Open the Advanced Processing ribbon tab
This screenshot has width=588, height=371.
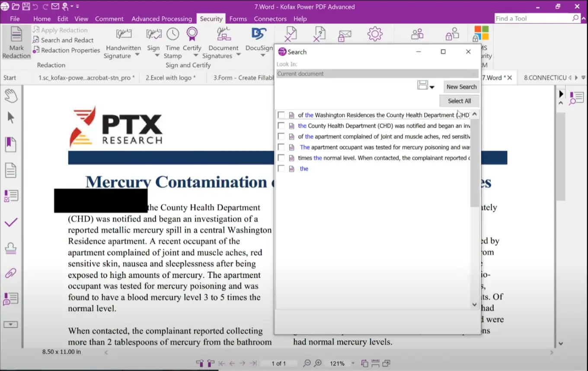[161, 19]
